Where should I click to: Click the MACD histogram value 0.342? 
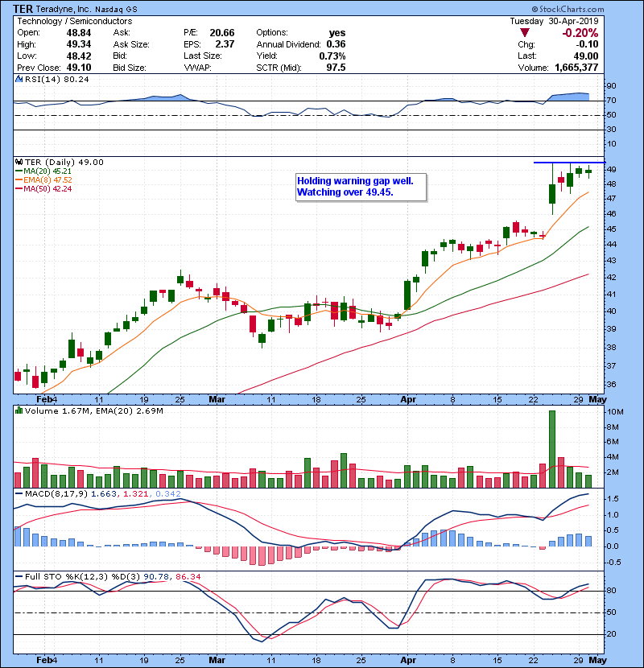168,494
